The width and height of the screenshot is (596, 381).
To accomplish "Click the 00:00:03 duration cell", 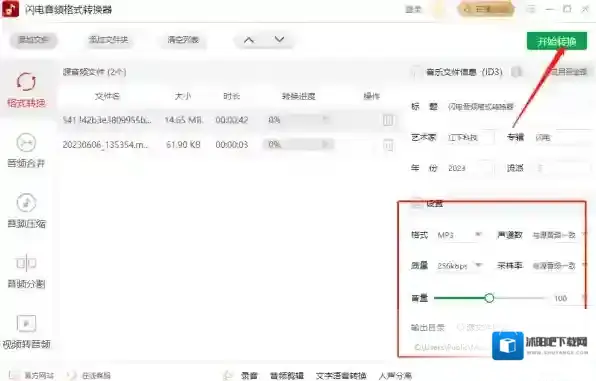I will pyautogui.click(x=231, y=145).
